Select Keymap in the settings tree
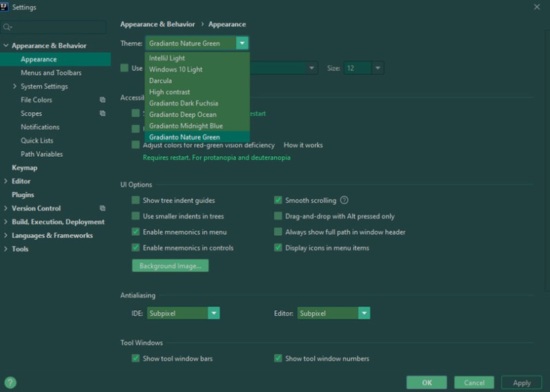Viewport: 550px width, 392px height. 25,168
